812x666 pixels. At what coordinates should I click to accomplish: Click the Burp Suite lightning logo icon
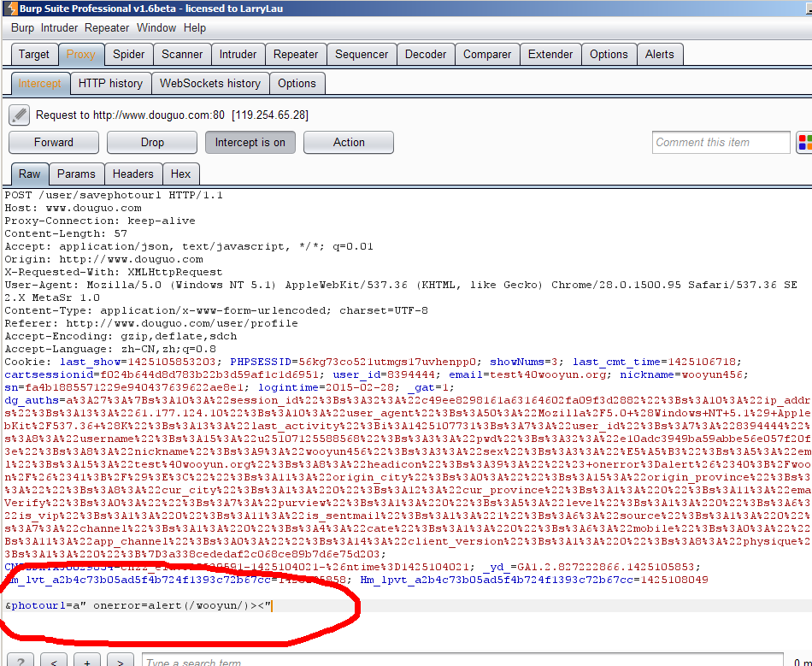coord(11,9)
